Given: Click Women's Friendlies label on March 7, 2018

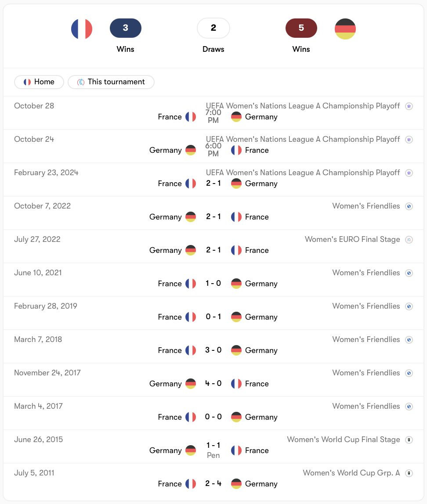Looking at the screenshot, I should pos(366,339).
